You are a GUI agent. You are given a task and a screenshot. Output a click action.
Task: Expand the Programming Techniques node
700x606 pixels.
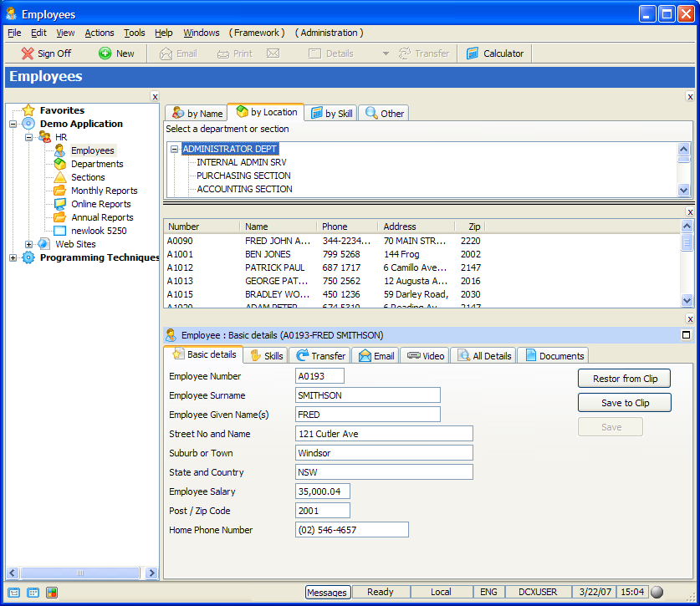tap(13, 257)
